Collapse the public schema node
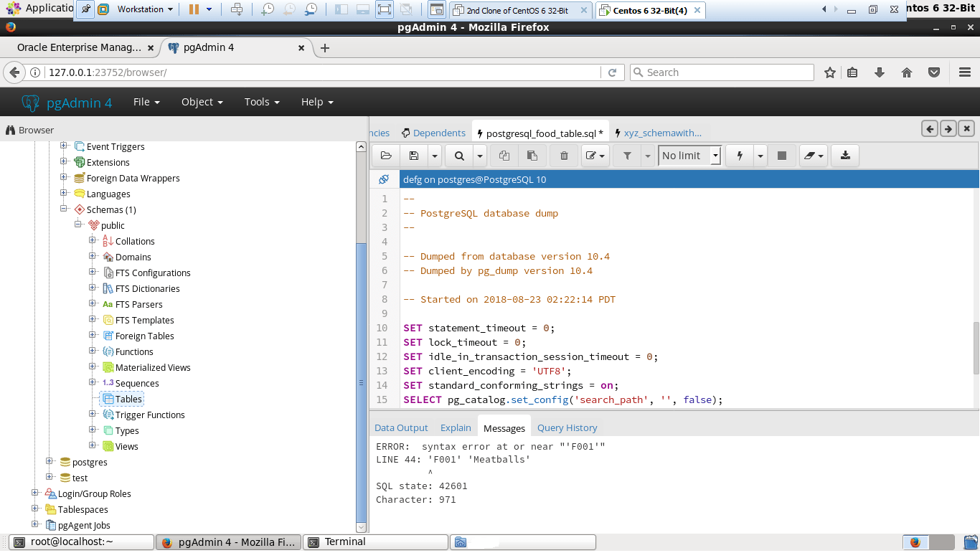Image resolution: width=980 pixels, height=558 pixels. [78, 224]
